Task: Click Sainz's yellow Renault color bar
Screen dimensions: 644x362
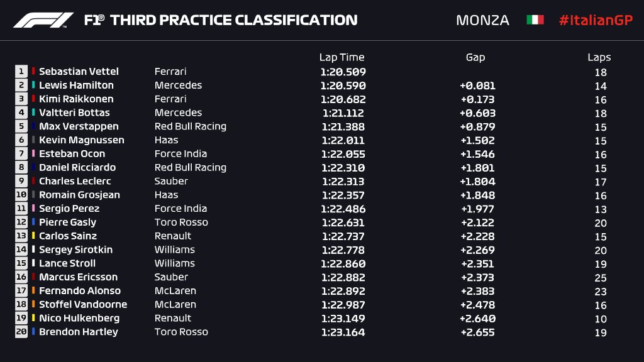Action: (x=34, y=236)
